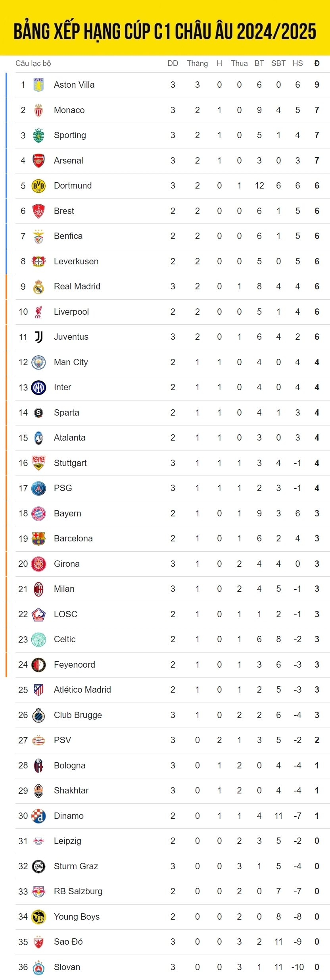The image size is (330, 980).
Task: Click the Real Madrid crest
Action: point(38,287)
